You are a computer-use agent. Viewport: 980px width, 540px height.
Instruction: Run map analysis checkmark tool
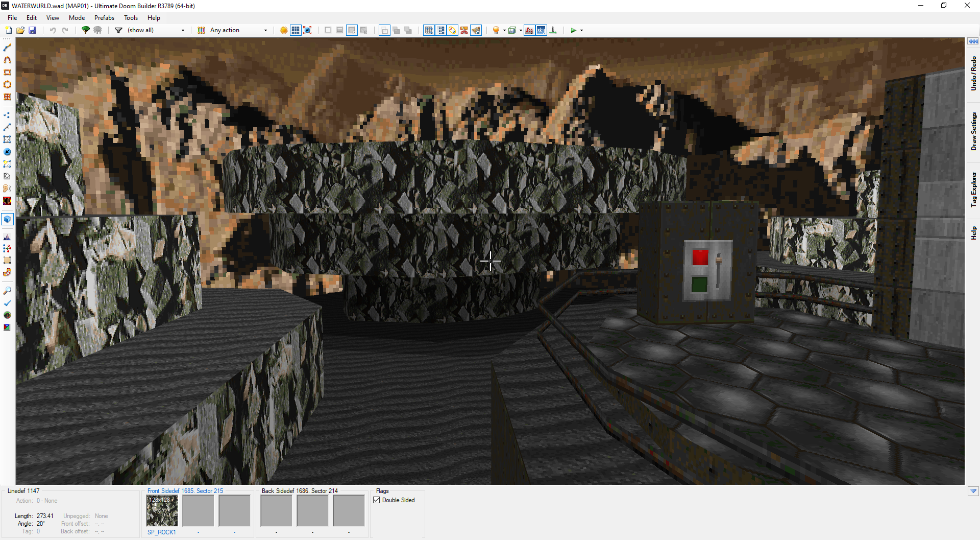(7, 303)
